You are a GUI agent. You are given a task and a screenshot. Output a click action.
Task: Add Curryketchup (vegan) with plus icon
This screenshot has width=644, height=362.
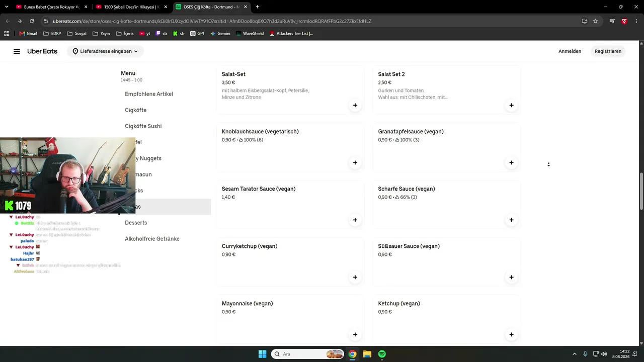click(x=355, y=277)
